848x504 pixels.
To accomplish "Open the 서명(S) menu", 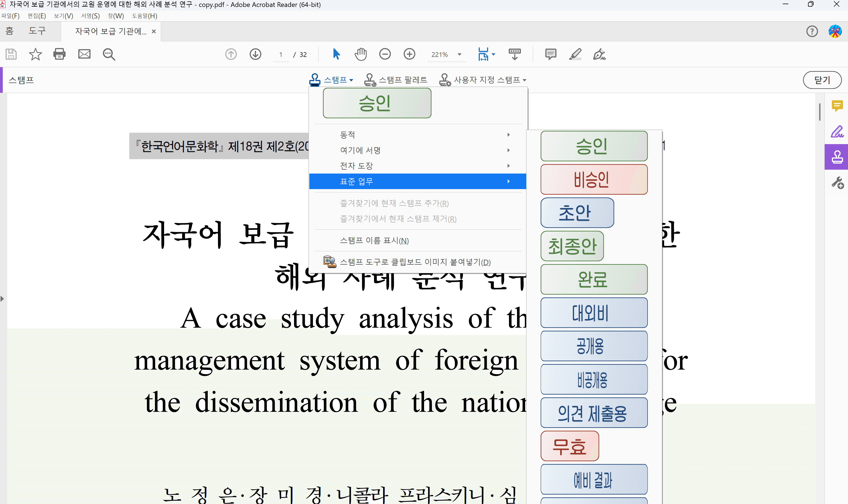I will pyautogui.click(x=90, y=16).
